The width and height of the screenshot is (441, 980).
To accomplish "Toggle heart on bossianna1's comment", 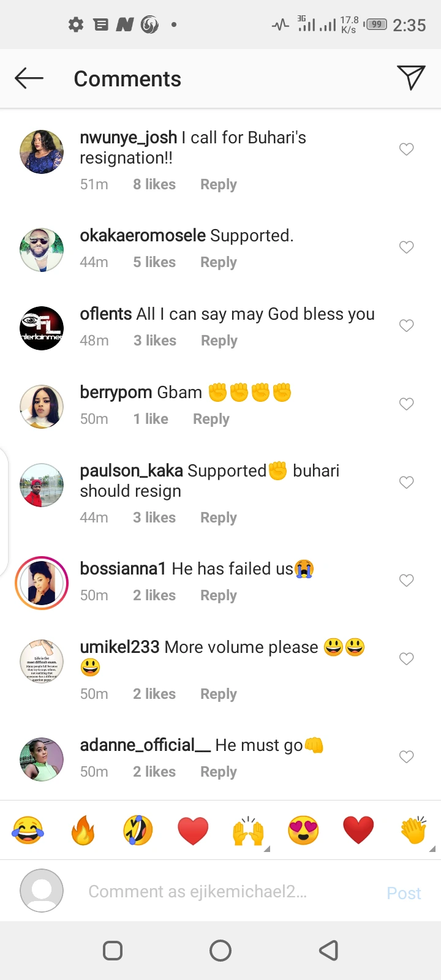I will 406,581.
